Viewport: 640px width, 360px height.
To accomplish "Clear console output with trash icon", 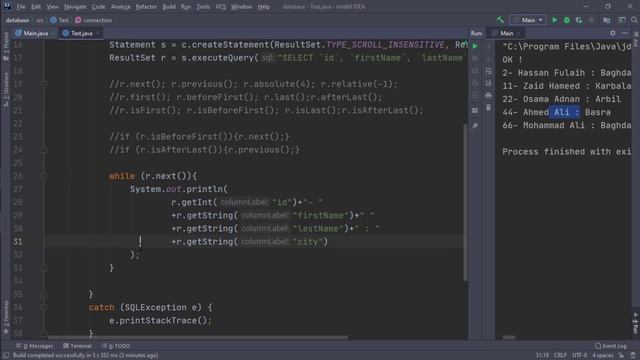I will (x=489, y=108).
